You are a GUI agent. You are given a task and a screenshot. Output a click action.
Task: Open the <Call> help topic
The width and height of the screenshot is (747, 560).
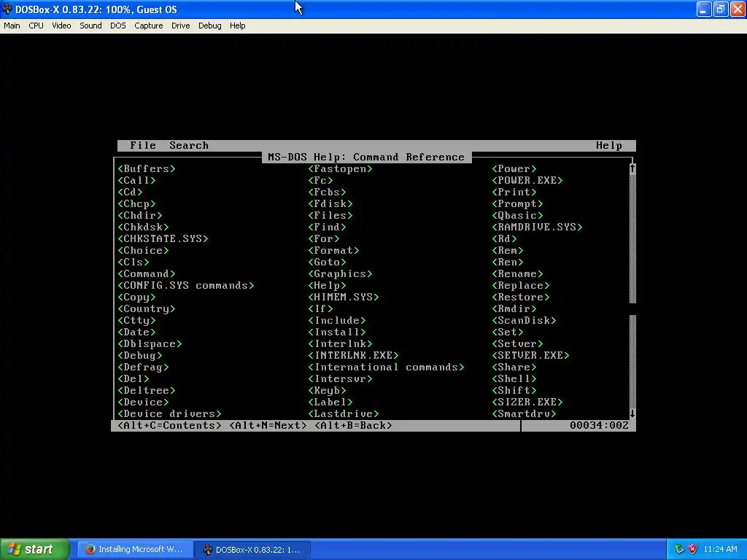click(136, 181)
